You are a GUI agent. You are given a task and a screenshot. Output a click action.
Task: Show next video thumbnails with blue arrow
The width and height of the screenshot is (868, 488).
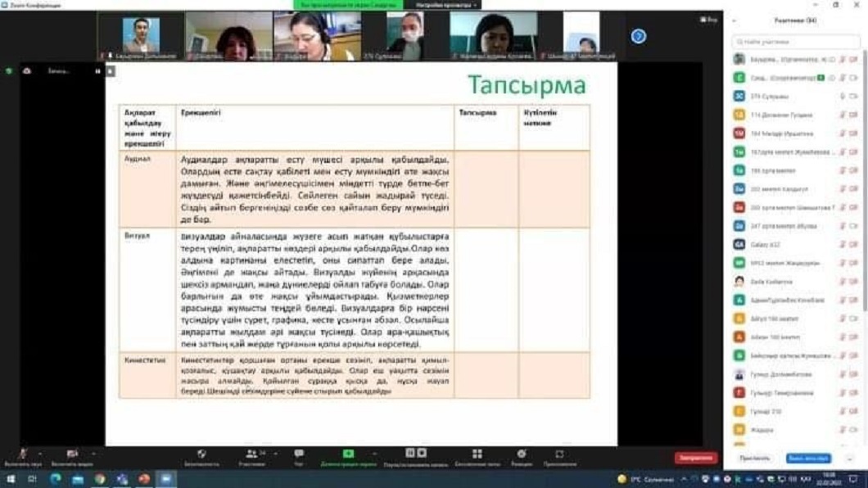pyautogui.click(x=639, y=36)
